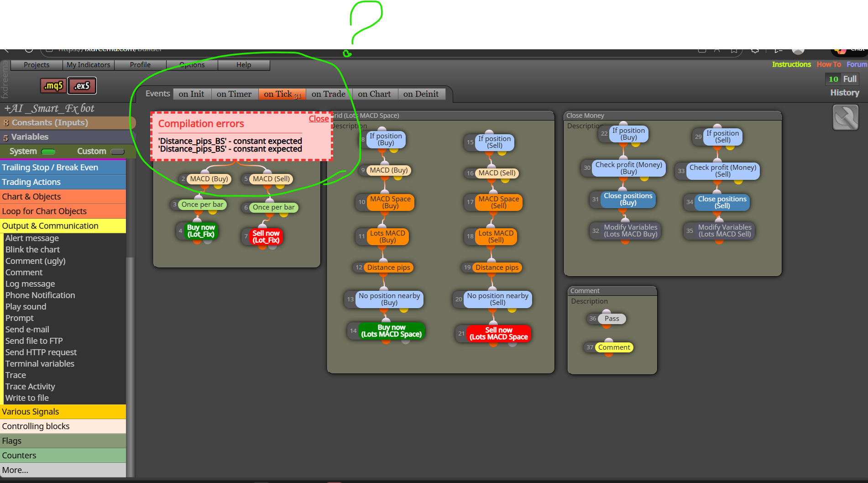
Task: Switch to on Deinit events tab
Action: click(421, 94)
